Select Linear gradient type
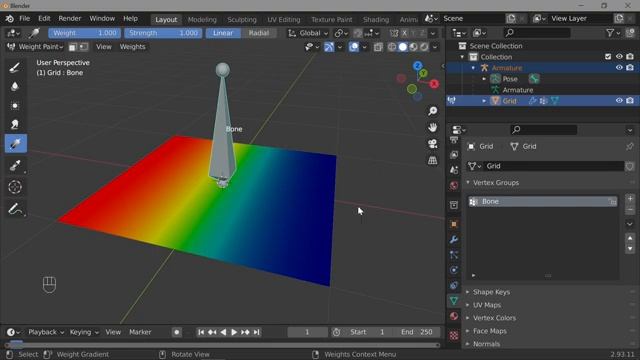 coord(223,33)
